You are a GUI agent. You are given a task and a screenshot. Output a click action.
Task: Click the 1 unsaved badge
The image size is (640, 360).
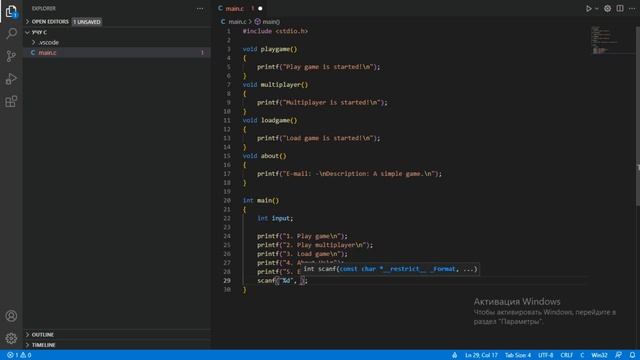(87, 22)
